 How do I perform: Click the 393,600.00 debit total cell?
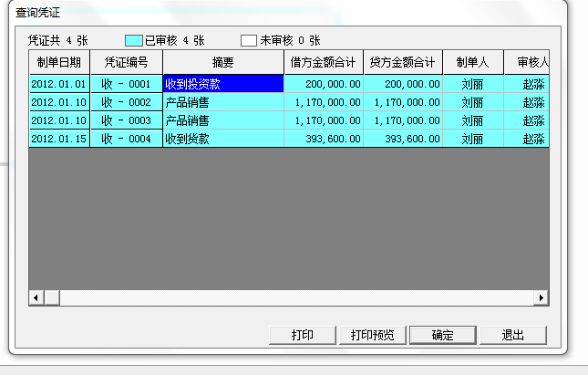tap(324, 139)
